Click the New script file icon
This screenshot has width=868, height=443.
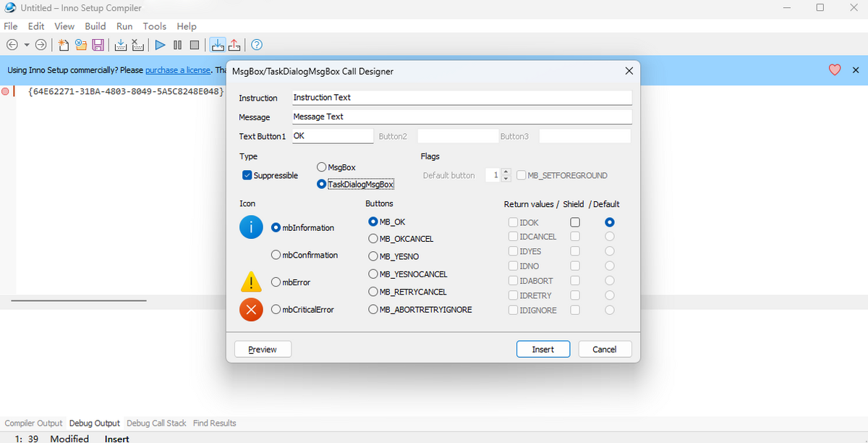tap(64, 45)
